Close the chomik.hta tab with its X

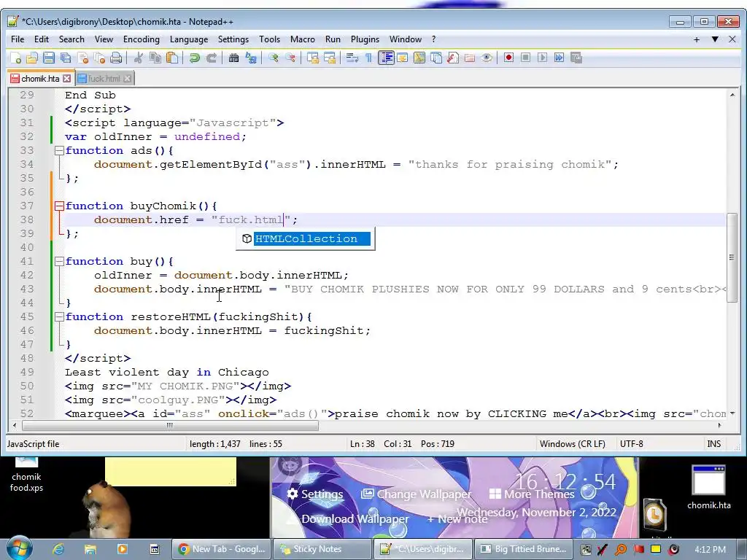click(66, 79)
